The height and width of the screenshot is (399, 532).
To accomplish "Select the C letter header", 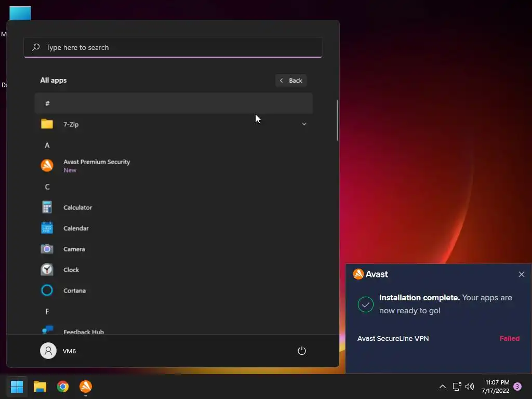I will [47, 187].
